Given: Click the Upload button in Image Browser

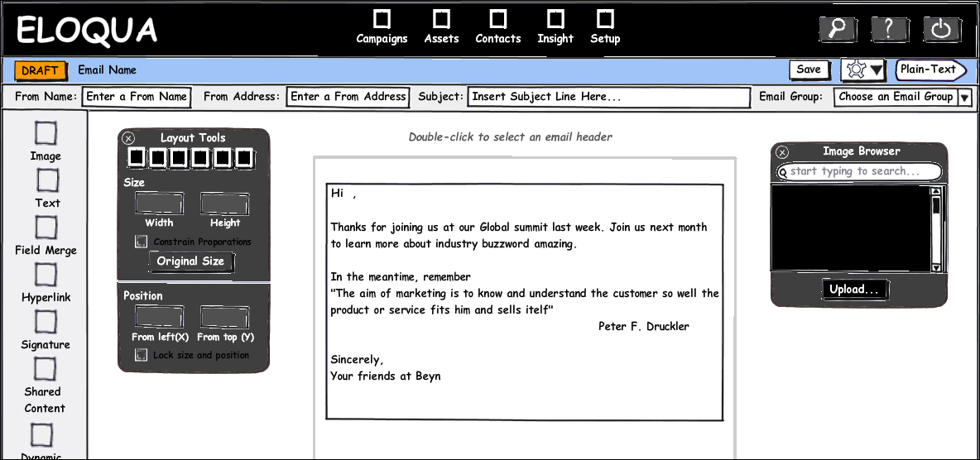Looking at the screenshot, I should click(855, 290).
